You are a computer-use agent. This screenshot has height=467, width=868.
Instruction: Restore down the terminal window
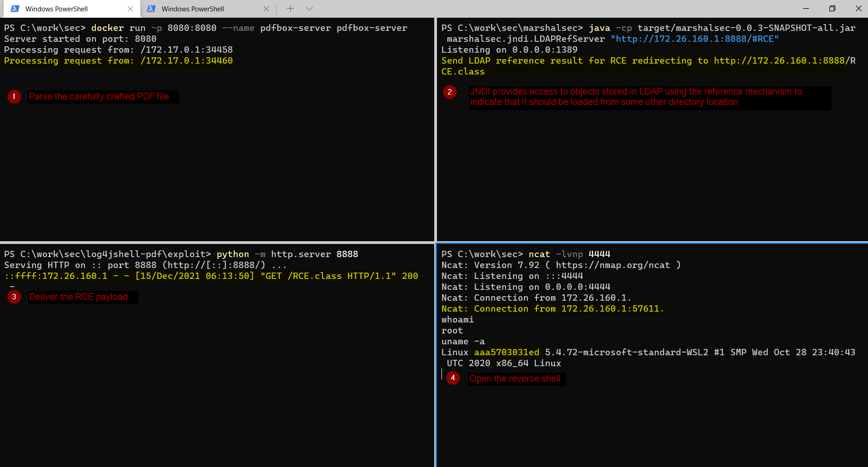832,9
